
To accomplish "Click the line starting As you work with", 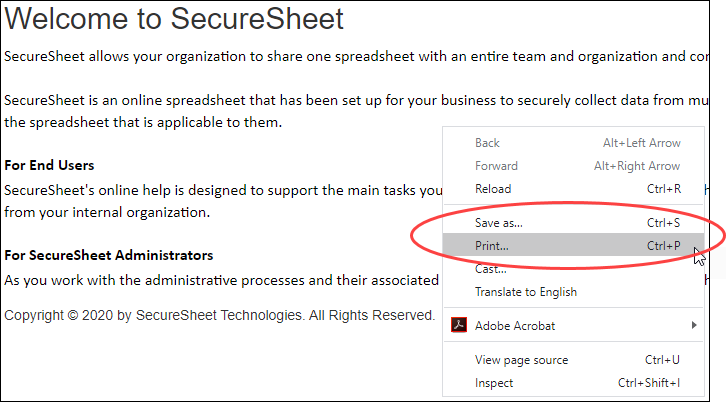I will point(222,280).
